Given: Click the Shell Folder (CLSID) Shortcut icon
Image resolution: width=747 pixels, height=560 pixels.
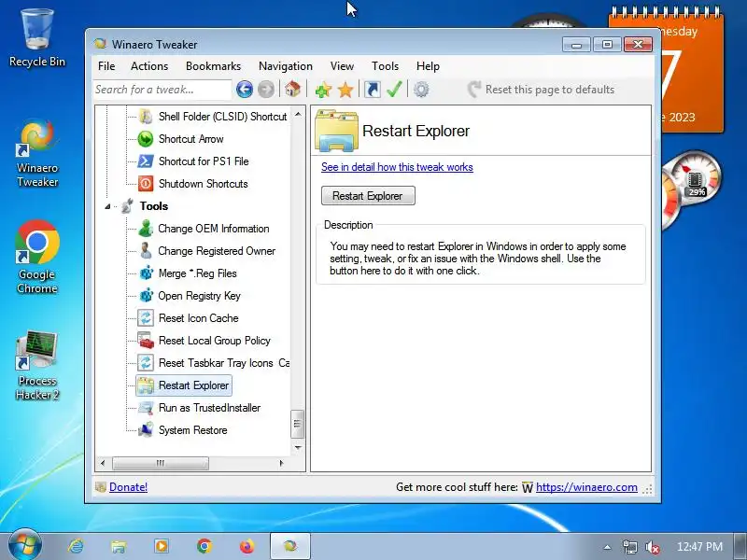Looking at the screenshot, I should (146, 116).
